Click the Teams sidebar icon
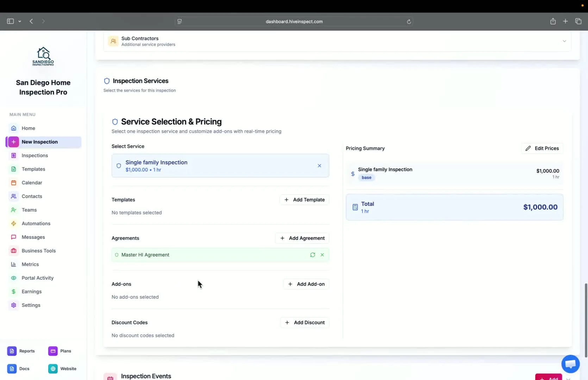The width and height of the screenshot is (588, 380). [14, 210]
